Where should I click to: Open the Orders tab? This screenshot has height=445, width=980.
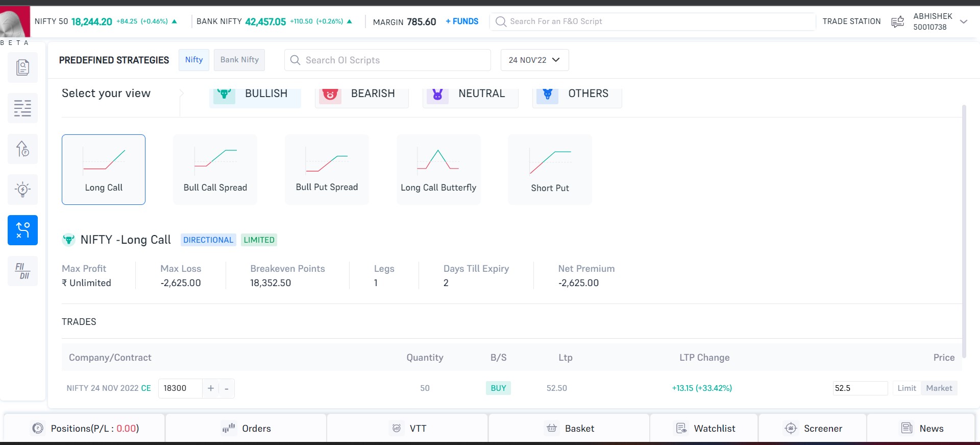click(246, 428)
